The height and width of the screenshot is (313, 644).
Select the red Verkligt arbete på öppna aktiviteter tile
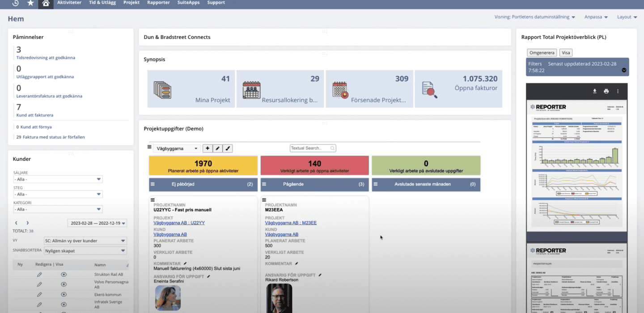tap(314, 165)
